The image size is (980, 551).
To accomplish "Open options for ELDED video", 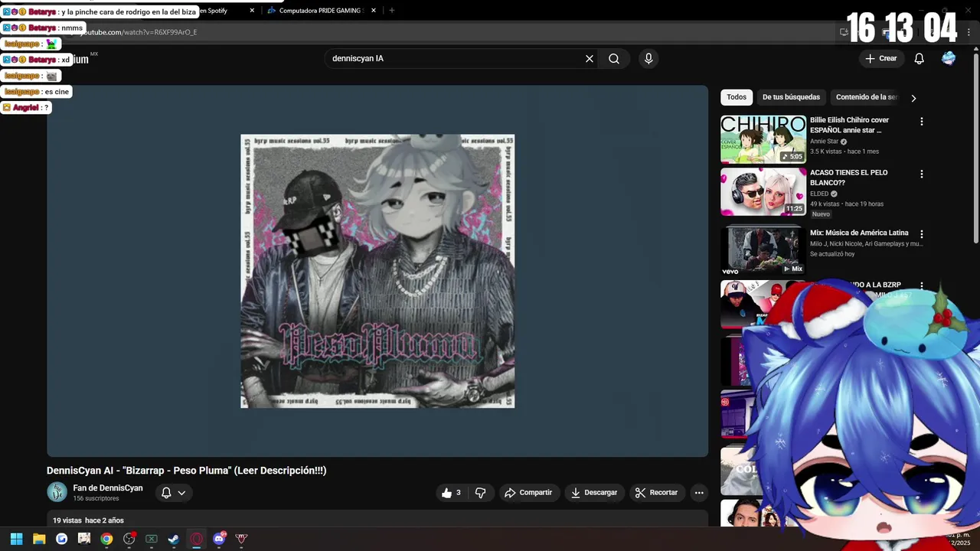I will tap(922, 174).
